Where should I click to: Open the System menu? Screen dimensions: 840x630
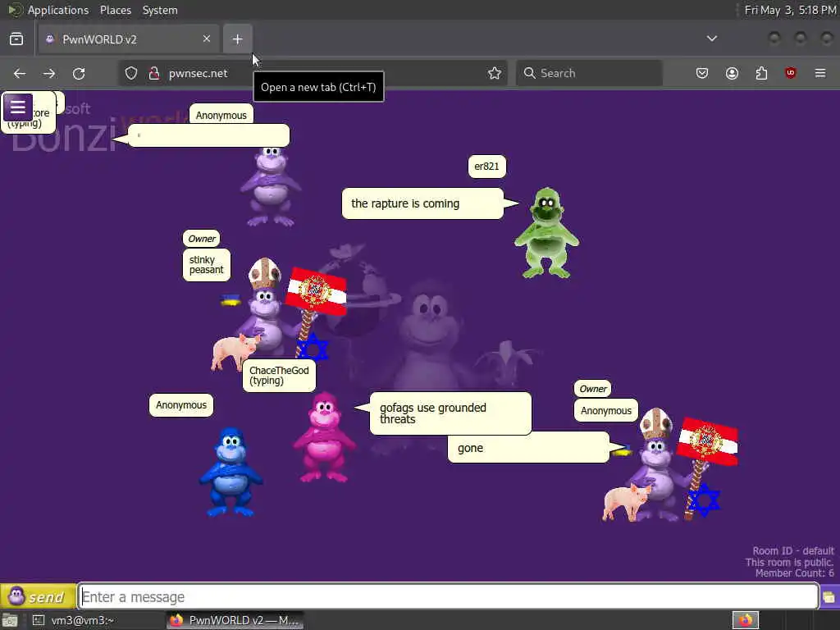[160, 10]
